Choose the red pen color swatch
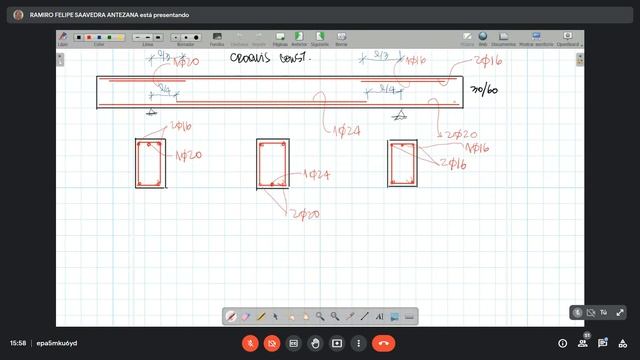The height and width of the screenshot is (360, 640). [x=89, y=38]
